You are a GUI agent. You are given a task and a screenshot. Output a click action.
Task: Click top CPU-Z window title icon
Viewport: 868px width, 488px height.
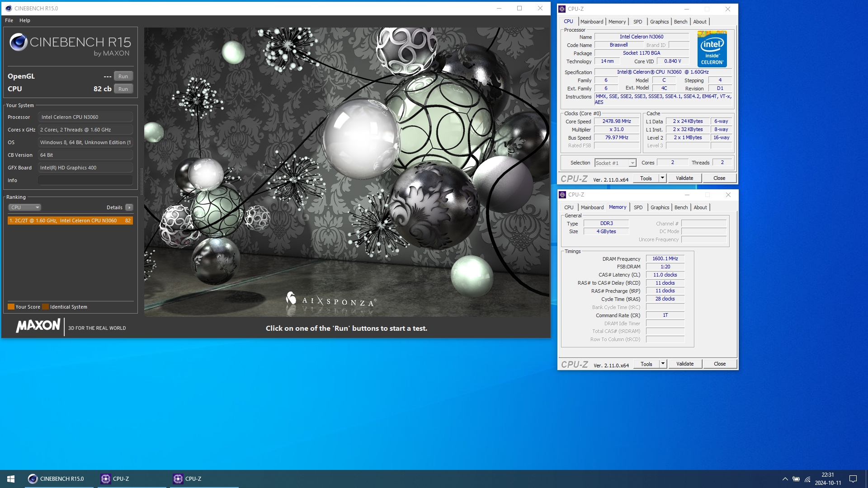click(x=562, y=9)
